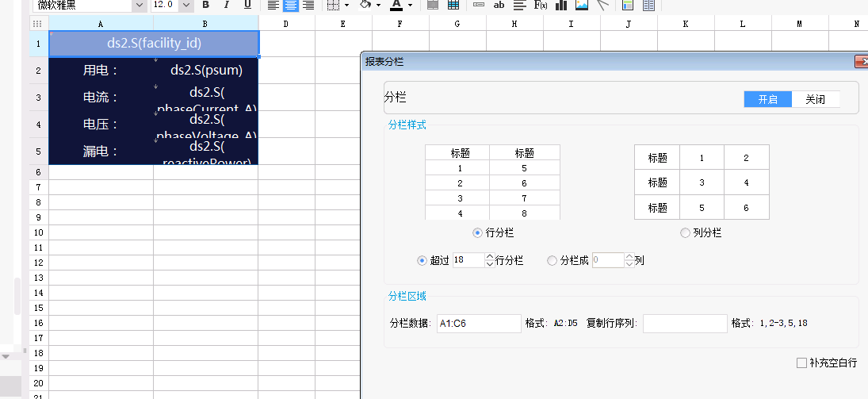The width and height of the screenshot is (868, 399).
Task: Click the column-style preview table
Action: (x=702, y=182)
